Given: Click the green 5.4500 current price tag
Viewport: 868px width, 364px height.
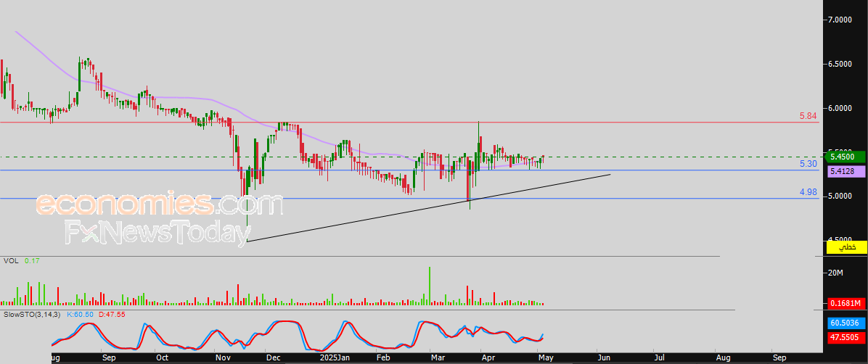Looking at the screenshot, I should [x=846, y=157].
